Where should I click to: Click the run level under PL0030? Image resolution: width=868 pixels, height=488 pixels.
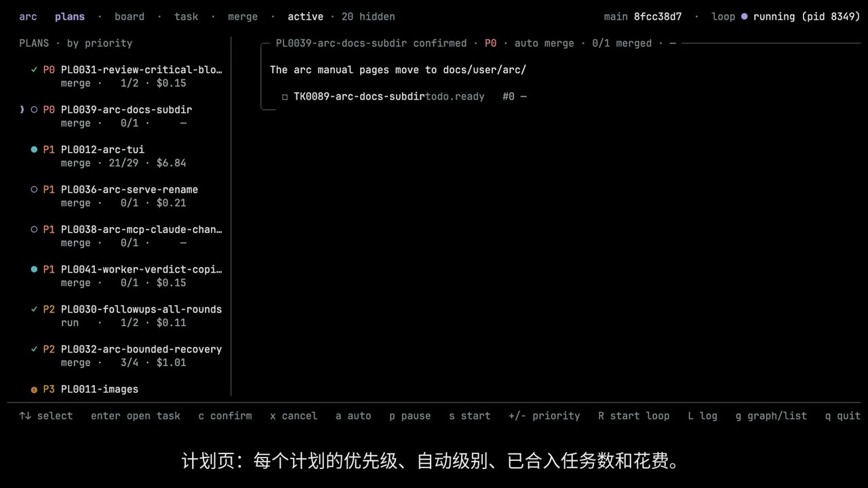pos(70,323)
